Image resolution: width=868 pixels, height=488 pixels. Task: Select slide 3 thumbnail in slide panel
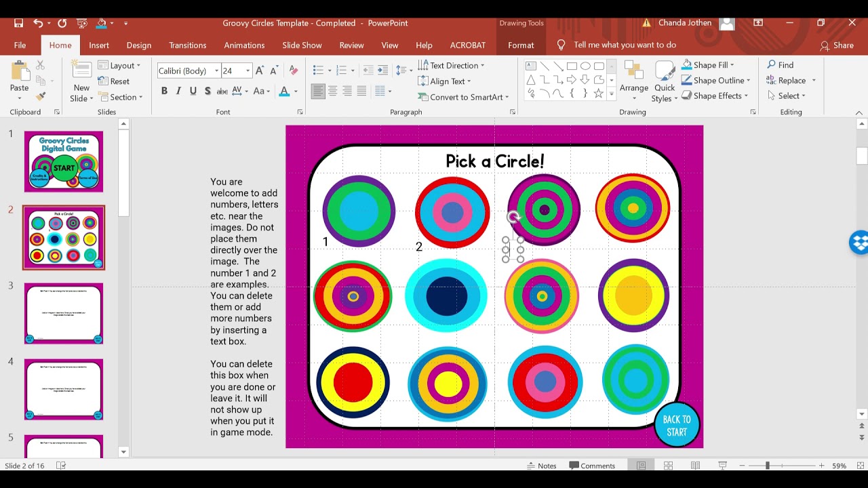tap(63, 313)
